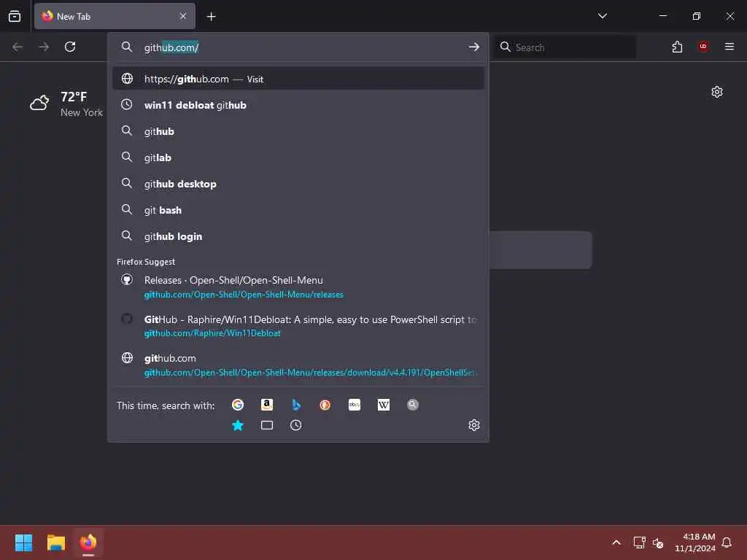The height and width of the screenshot is (560, 747).
Task: Search this time with eBay
Action: tap(354, 405)
